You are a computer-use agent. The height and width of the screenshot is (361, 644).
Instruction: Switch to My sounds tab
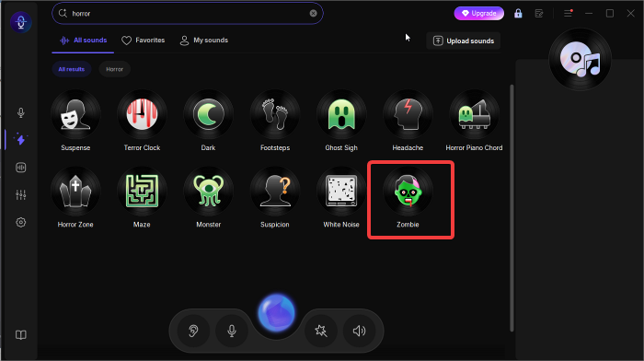204,41
